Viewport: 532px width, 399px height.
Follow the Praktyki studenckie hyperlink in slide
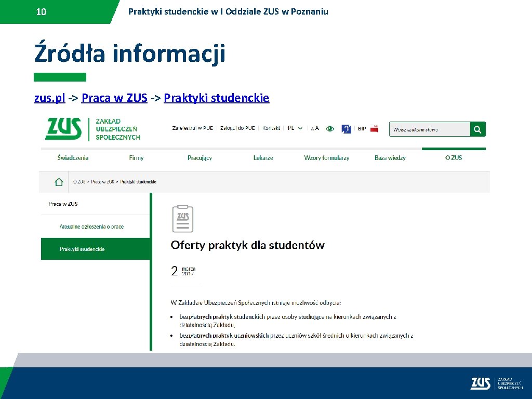(x=217, y=98)
